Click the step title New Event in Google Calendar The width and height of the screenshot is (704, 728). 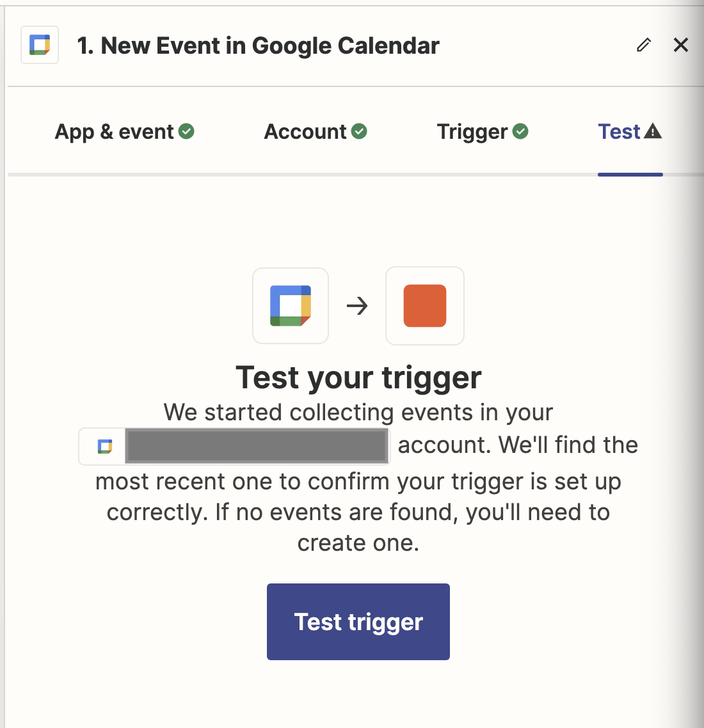coord(258,45)
